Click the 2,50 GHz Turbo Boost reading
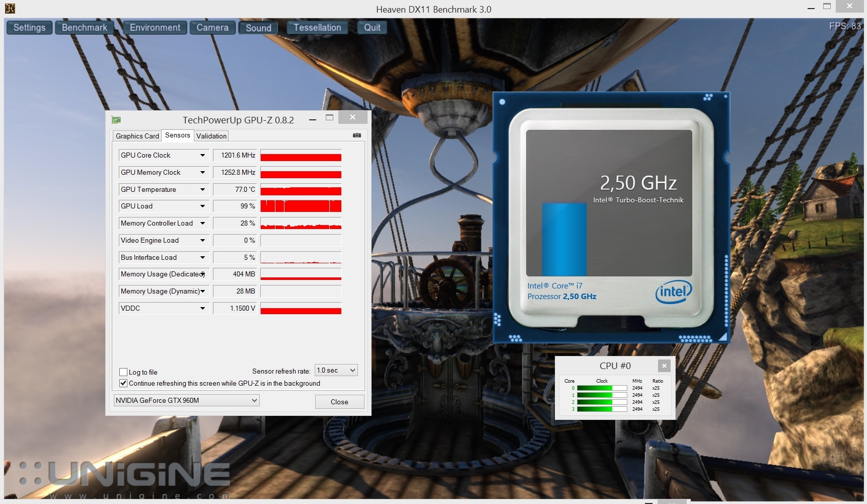867x504 pixels. pyautogui.click(x=638, y=183)
